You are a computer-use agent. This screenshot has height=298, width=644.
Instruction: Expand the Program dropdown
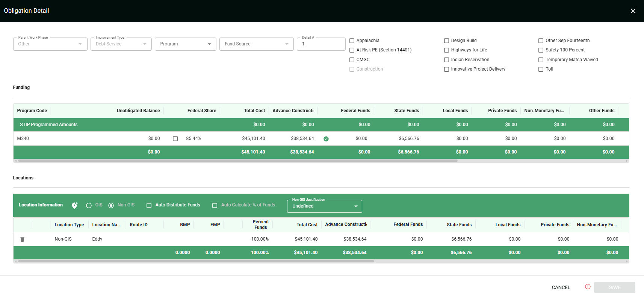(x=186, y=44)
